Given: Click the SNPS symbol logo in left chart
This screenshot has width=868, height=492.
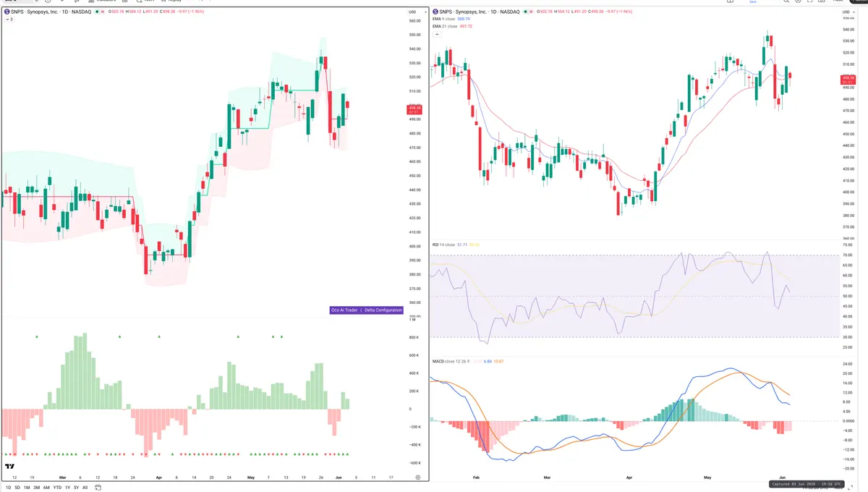Looking at the screenshot, I should click(7, 12).
